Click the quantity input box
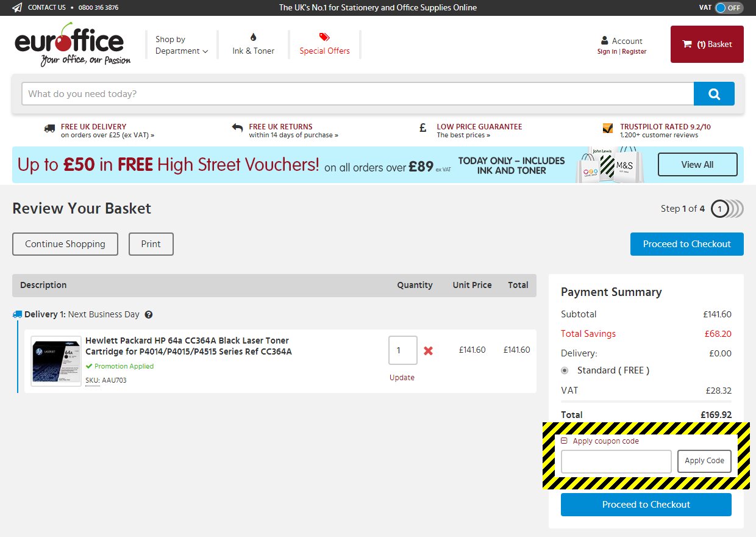 point(403,350)
